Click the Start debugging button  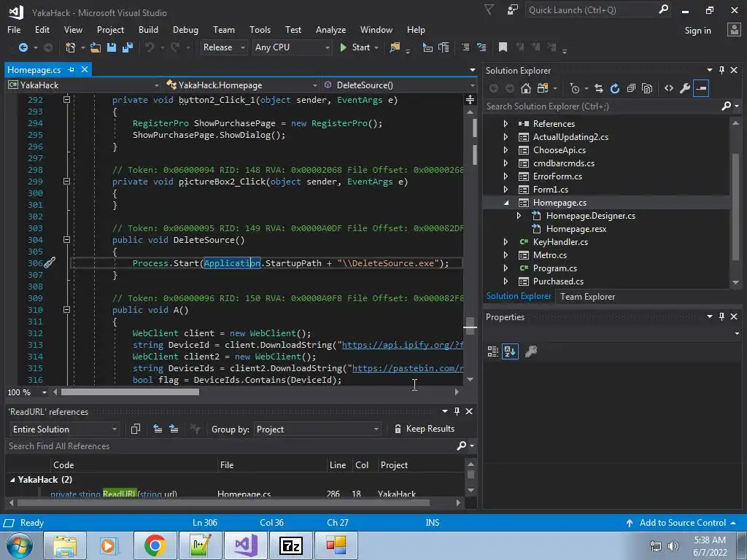[x=355, y=47]
